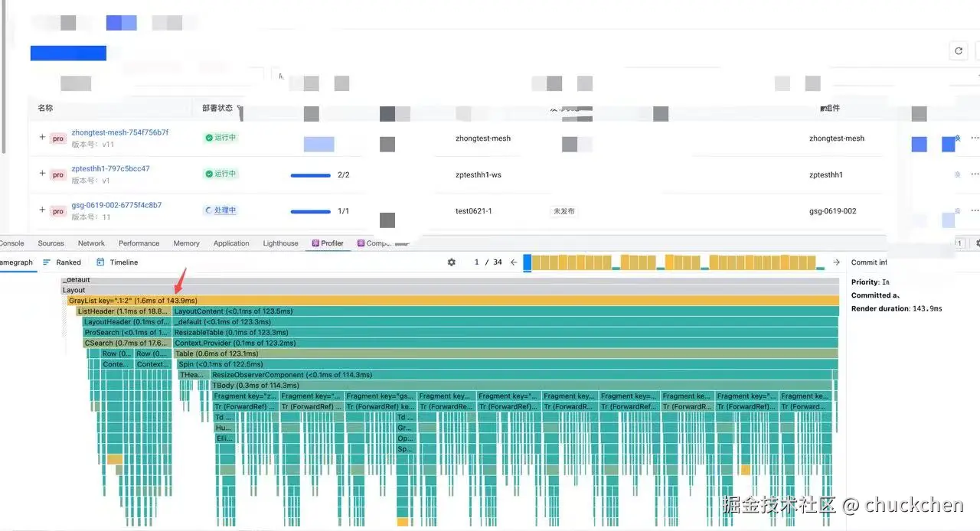Select the TBody flame bar

click(521, 386)
